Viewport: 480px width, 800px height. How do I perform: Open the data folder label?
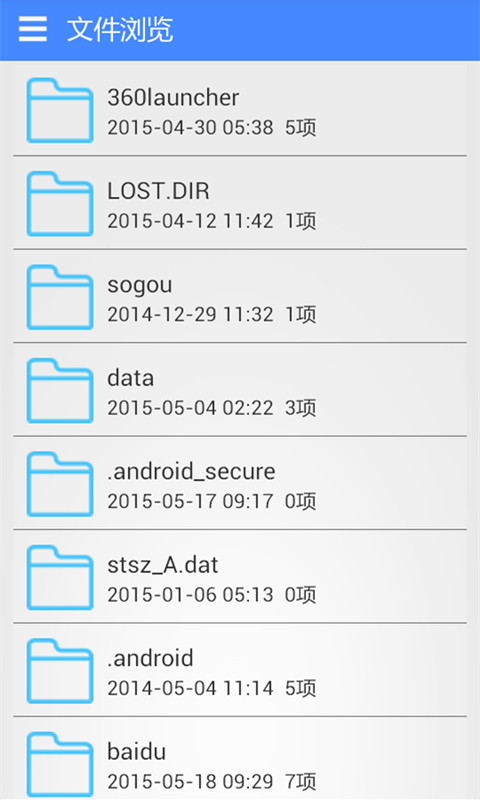(x=131, y=378)
